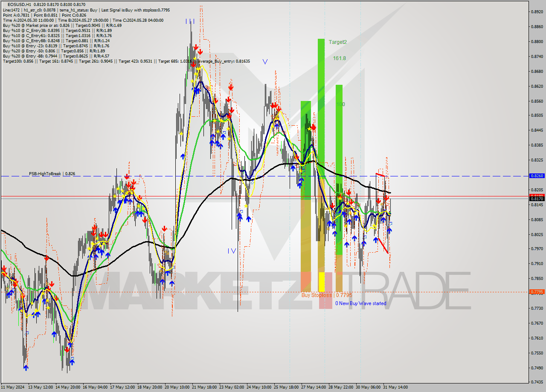546x392 pixels.
Task: Click the Target2 label
Action: (x=337, y=42)
